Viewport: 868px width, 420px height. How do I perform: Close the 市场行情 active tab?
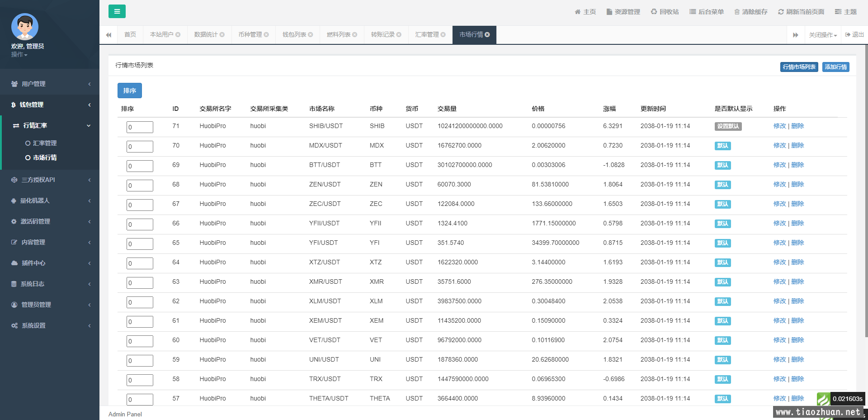(487, 34)
